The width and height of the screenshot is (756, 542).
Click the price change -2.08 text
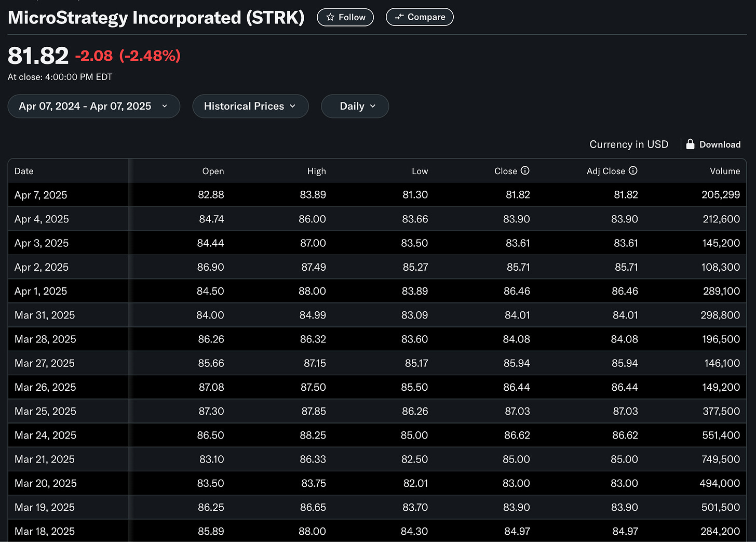pos(94,56)
